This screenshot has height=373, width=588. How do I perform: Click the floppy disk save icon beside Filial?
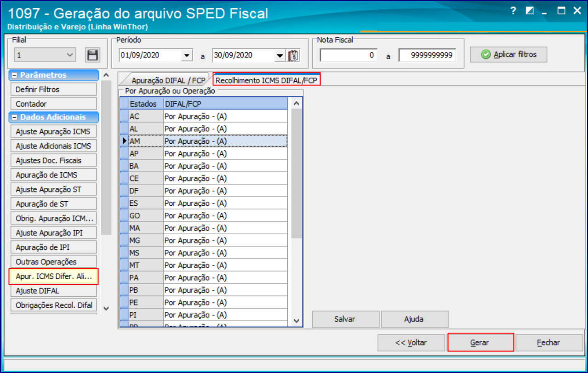coord(92,55)
